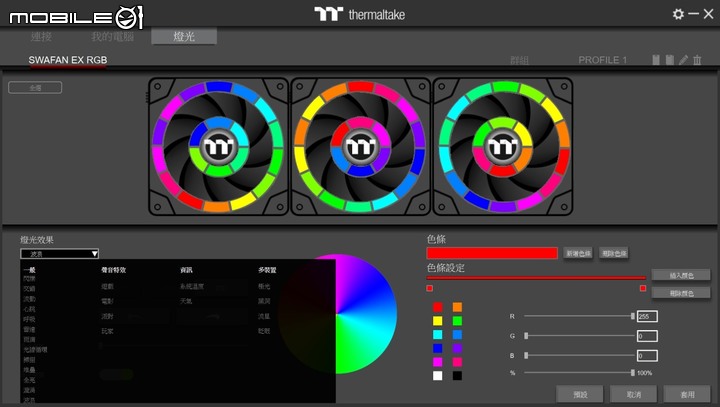
Task: Pick the black preset color swatch
Action: click(457, 376)
